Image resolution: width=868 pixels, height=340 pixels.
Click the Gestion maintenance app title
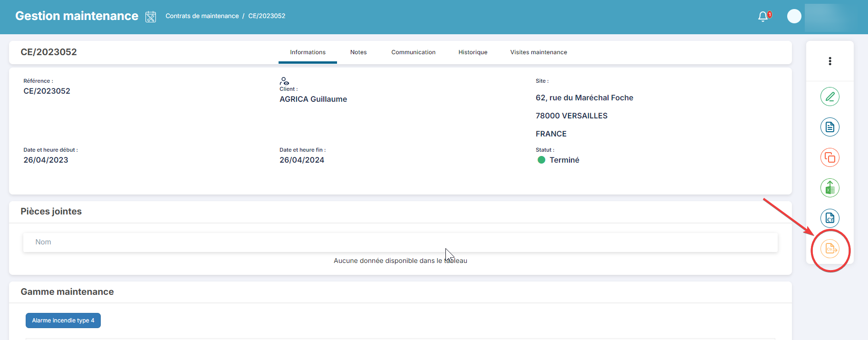(77, 16)
